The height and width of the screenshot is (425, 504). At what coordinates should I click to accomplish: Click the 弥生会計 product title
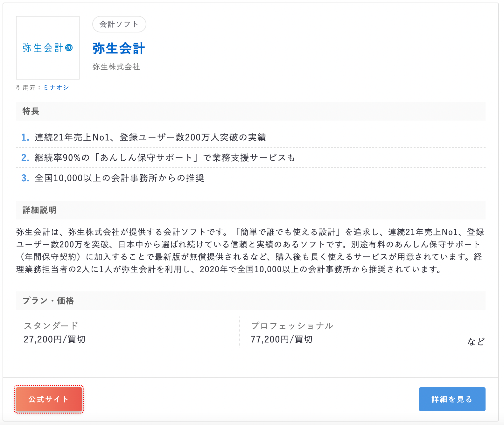[119, 49]
